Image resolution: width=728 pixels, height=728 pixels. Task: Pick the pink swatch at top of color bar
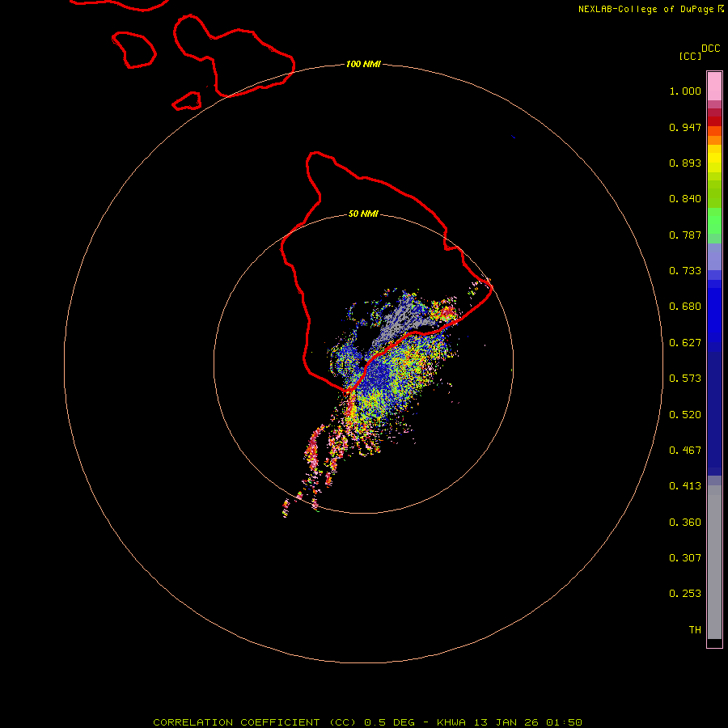[714, 87]
